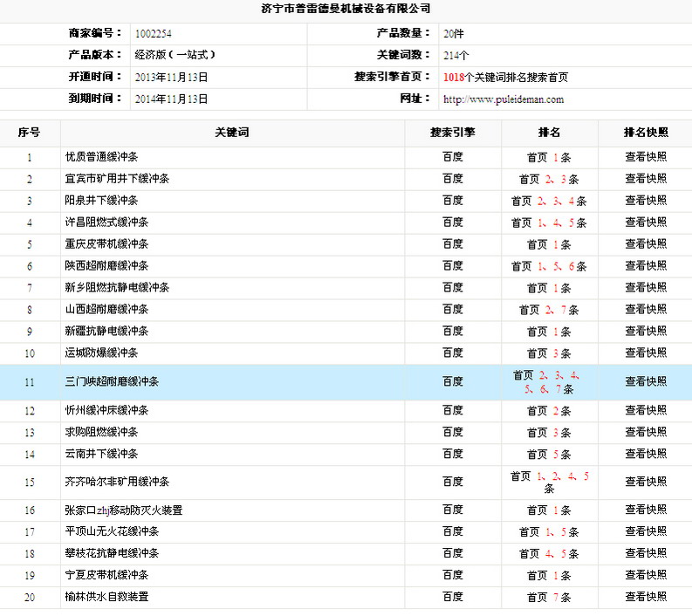The height and width of the screenshot is (616, 692).
Task: Click the merchant number 1002254
Action: pyautogui.click(x=153, y=33)
